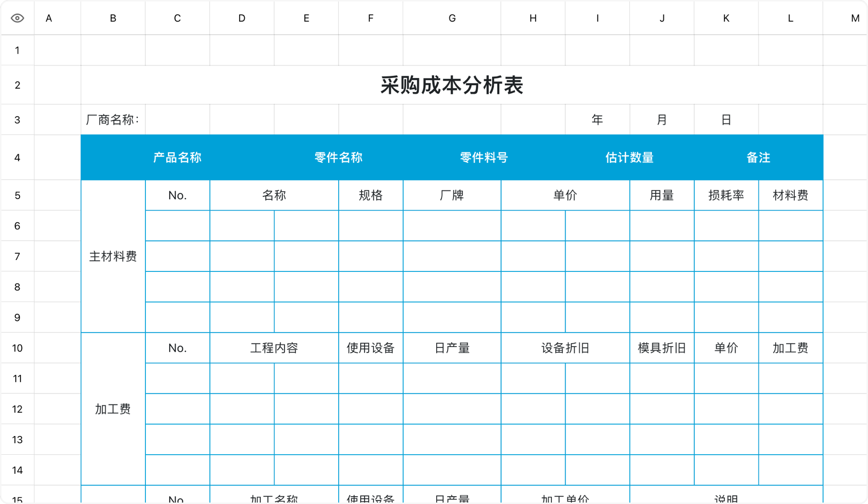Click the 规格 cell
This screenshot has height=504, width=868.
pos(371,195)
